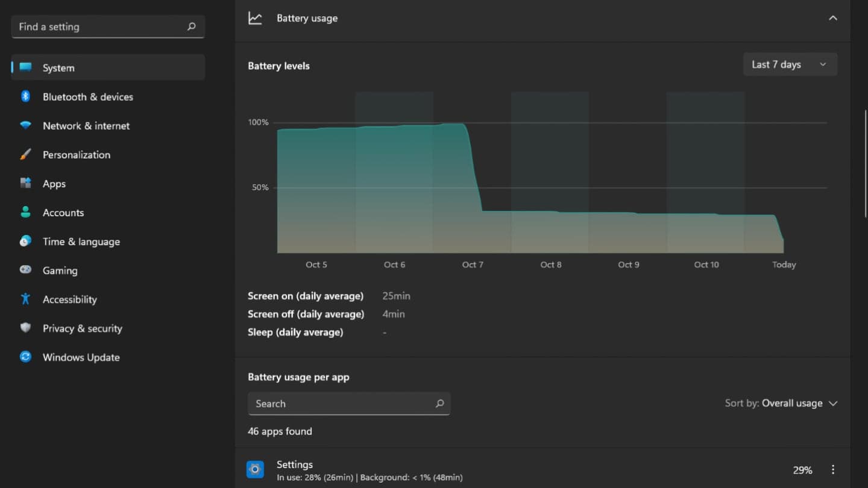The image size is (868, 488).
Task: Click the Today label on the chart
Action: 784,264
